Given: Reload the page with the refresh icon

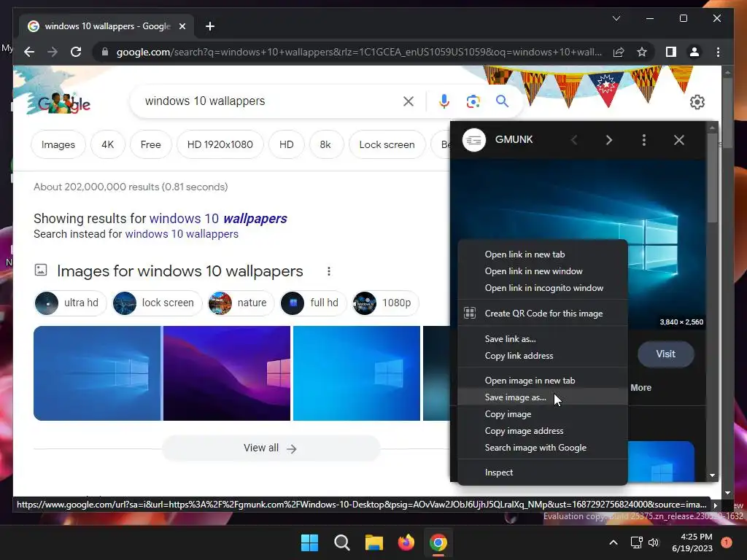Looking at the screenshot, I should point(76,52).
